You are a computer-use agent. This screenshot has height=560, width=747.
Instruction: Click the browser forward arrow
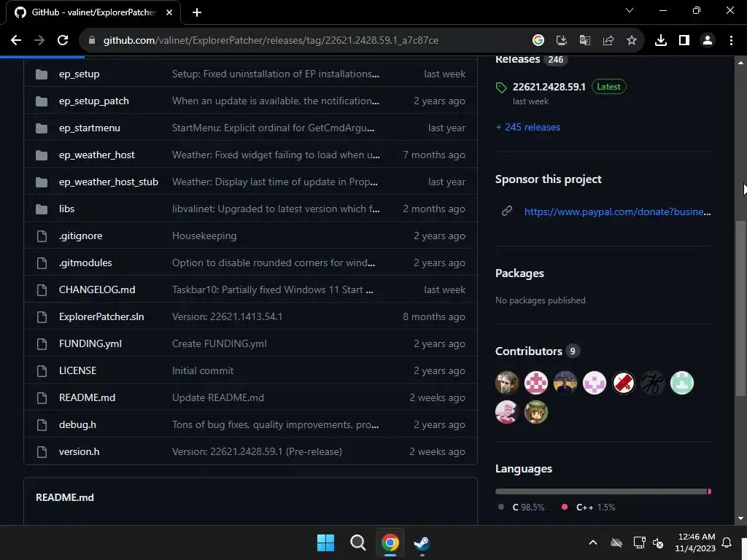(39, 41)
